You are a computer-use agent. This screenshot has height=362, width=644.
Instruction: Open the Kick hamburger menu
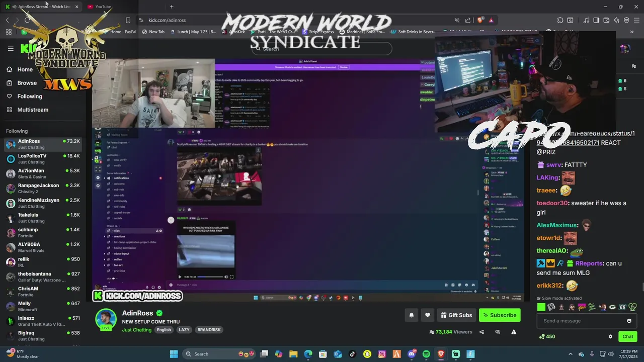[11, 49]
